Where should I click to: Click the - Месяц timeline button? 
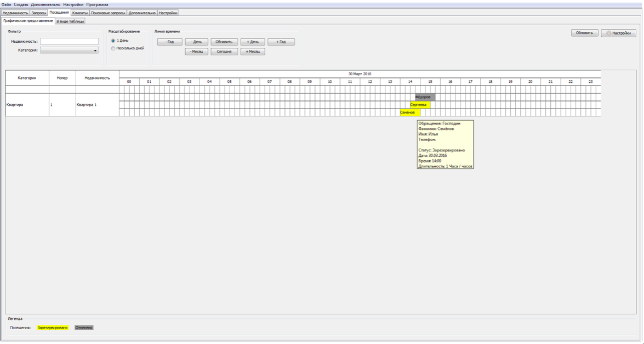coord(197,52)
